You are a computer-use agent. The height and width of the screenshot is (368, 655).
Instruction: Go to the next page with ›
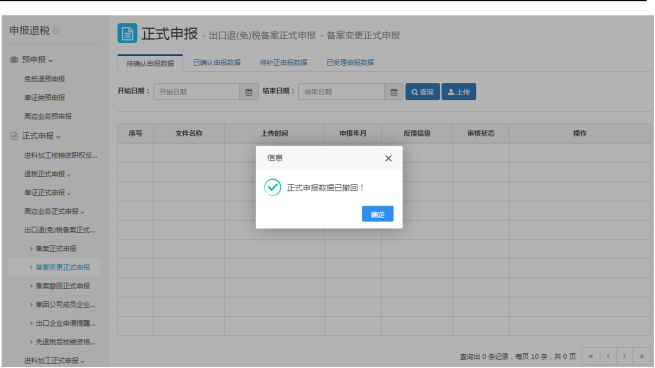point(625,356)
